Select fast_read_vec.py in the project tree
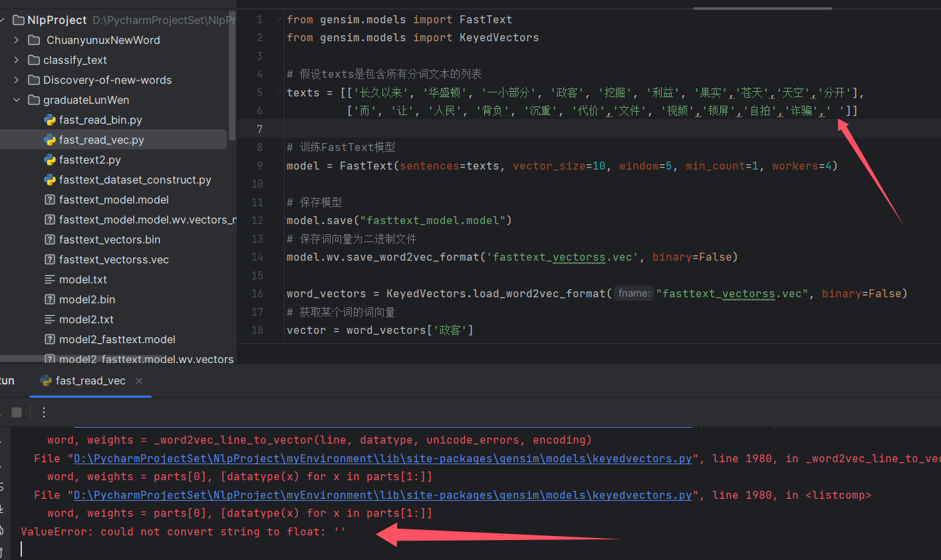This screenshot has height=560, width=941. pos(101,140)
